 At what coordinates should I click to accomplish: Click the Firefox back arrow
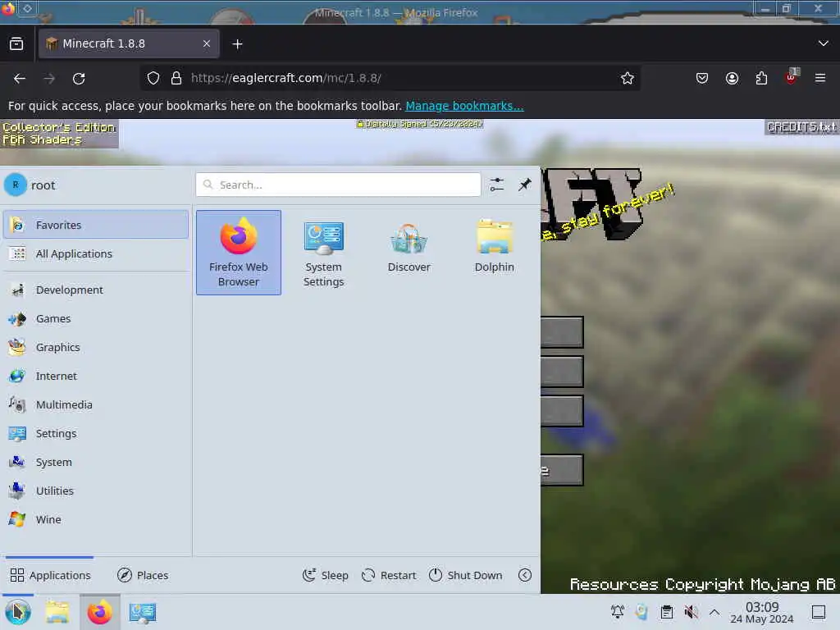(x=20, y=79)
